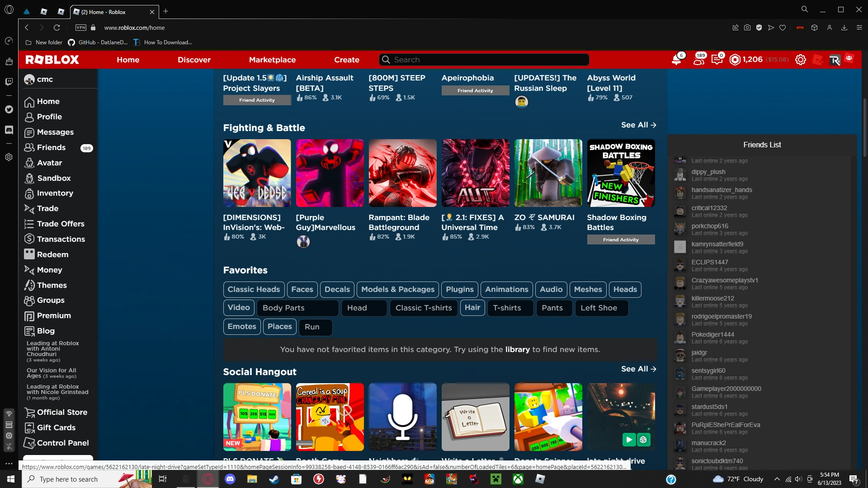Open the Discover tab
Image resolution: width=868 pixels, height=488 pixels.
pyautogui.click(x=194, y=60)
